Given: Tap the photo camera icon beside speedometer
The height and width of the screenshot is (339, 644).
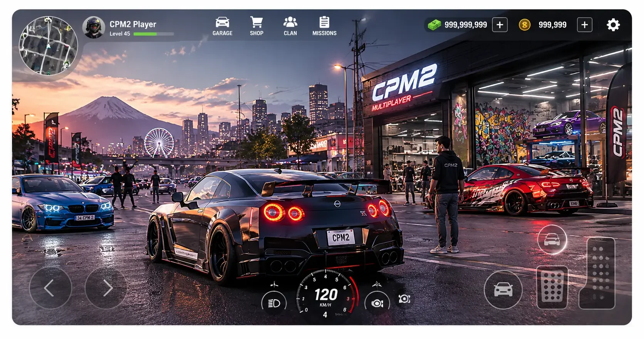Looking at the screenshot, I should click(x=404, y=299).
